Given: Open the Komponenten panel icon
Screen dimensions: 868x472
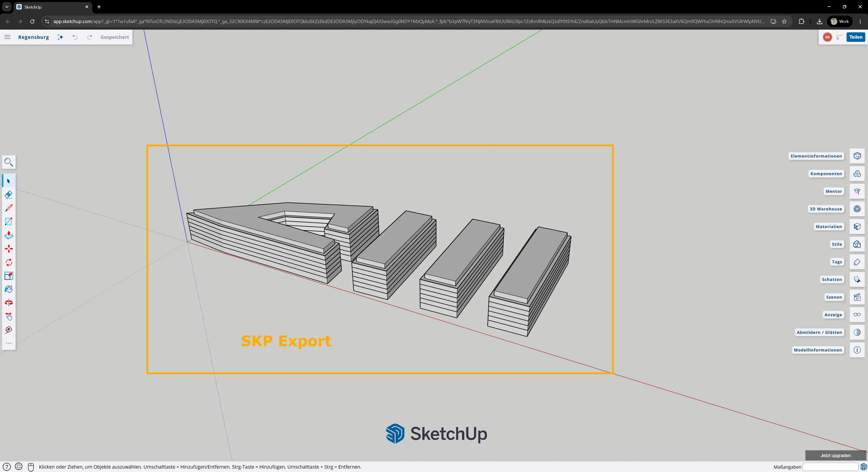Looking at the screenshot, I should point(857,174).
